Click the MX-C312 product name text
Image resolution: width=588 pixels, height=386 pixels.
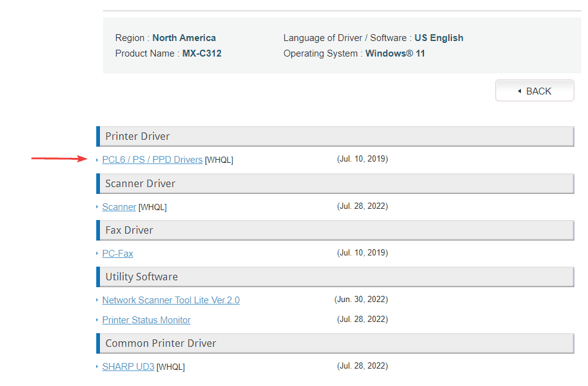coord(202,53)
